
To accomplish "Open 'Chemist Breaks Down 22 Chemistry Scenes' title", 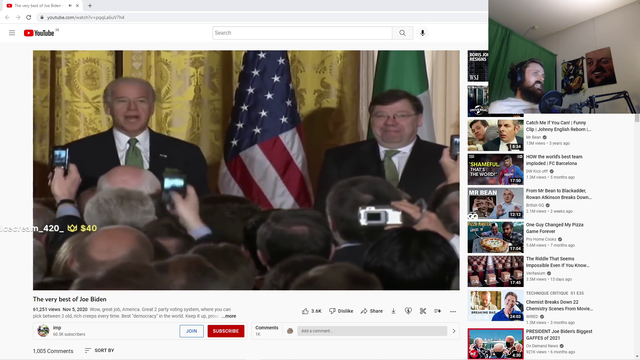I will pyautogui.click(x=559, y=305).
